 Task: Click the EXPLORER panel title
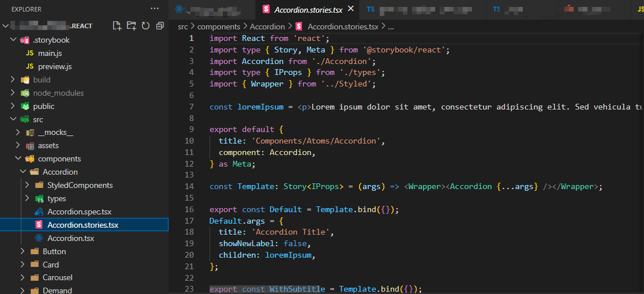[27, 9]
